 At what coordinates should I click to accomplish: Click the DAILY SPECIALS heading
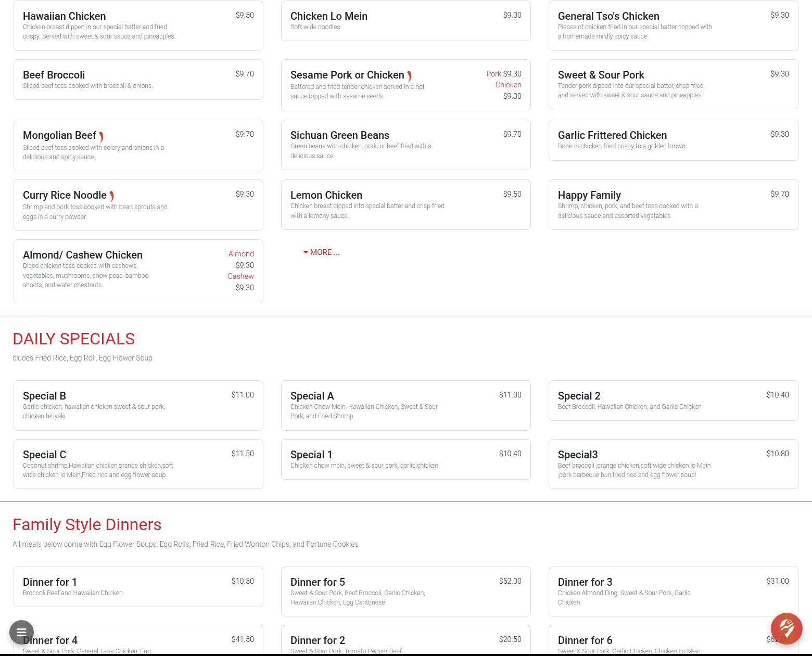pyautogui.click(x=73, y=339)
